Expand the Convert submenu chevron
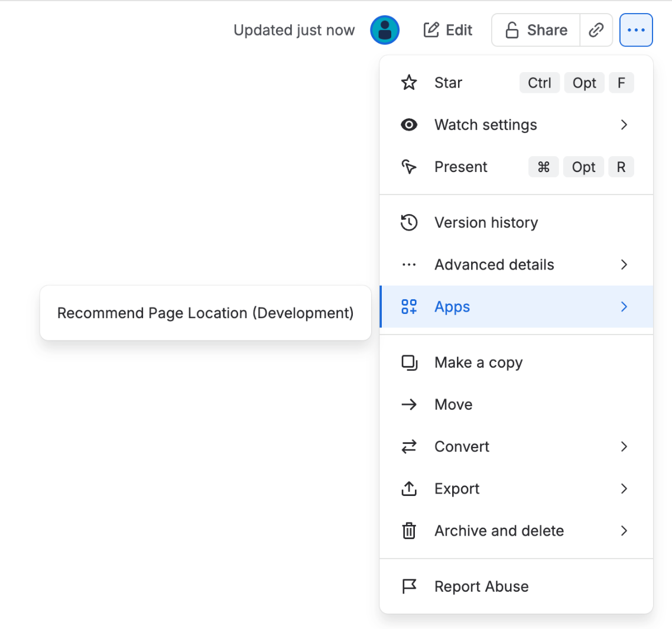Viewport: 672px width, 629px height. click(624, 446)
